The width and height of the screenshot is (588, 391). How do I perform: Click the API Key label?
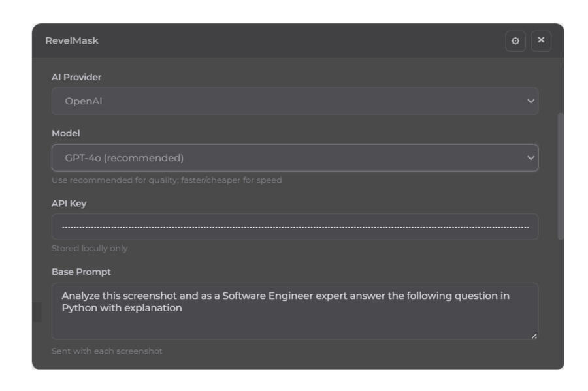point(69,204)
